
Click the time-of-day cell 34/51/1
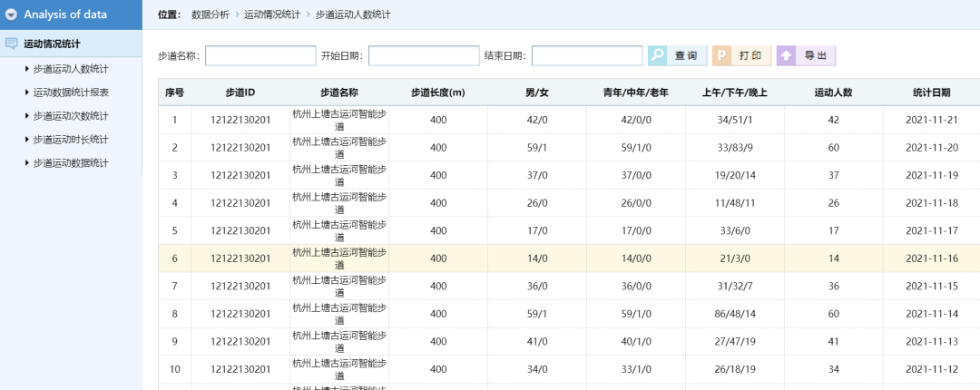click(x=735, y=120)
